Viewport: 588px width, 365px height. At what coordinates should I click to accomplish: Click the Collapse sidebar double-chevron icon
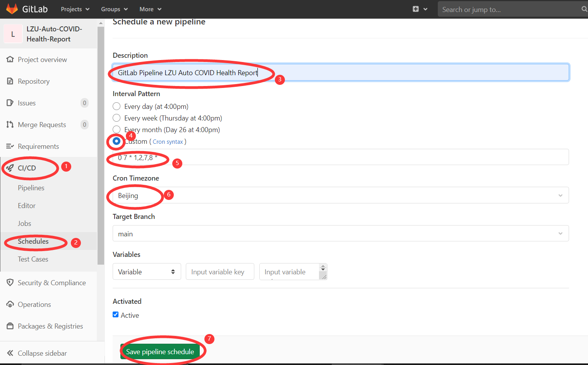point(10,353)
